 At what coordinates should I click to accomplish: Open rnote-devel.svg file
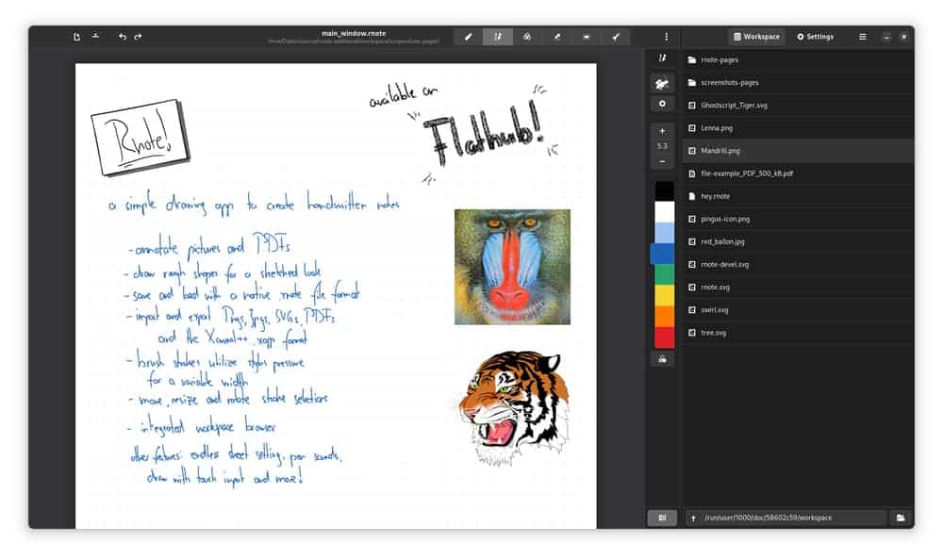pyautogui.click(x=798, y=265)
